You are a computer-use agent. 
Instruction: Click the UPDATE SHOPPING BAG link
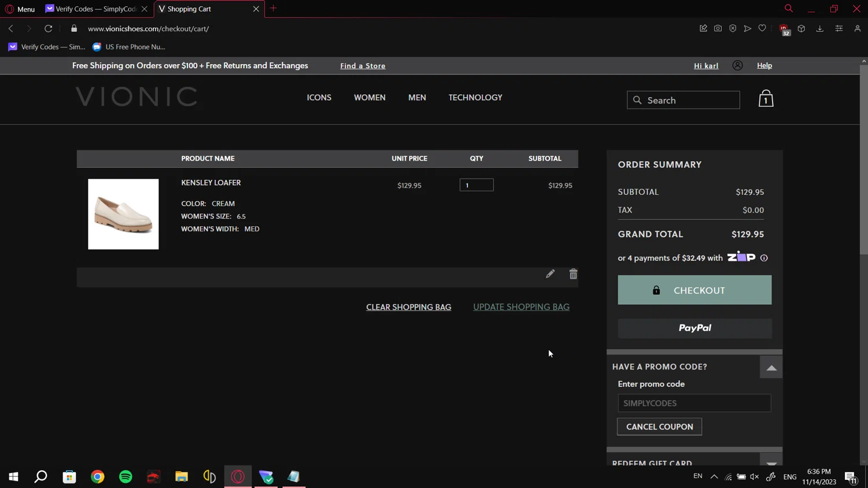point(521,307)
